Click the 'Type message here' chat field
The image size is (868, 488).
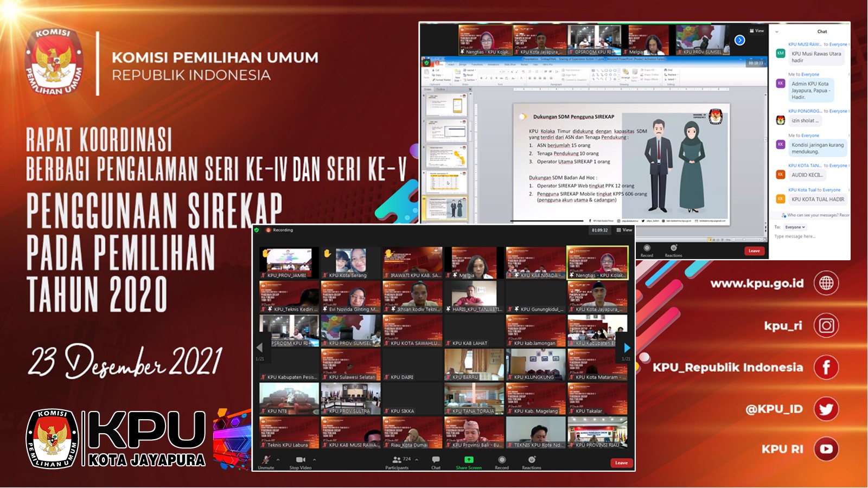pyautogui.click(x=808, y=236)
